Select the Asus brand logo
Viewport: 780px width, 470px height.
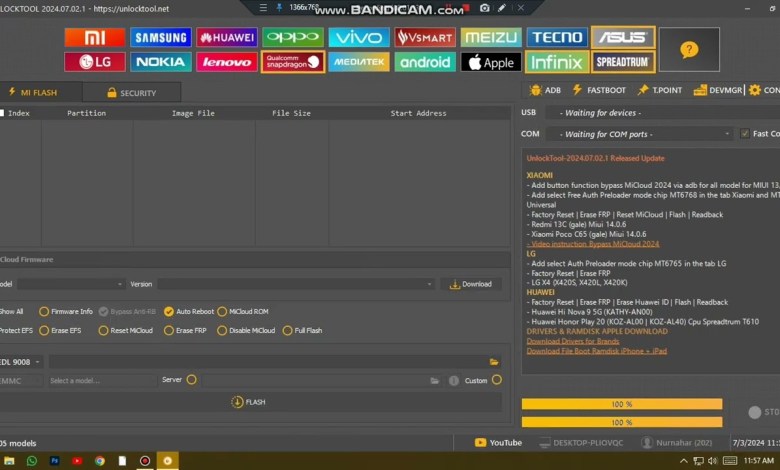[x=623, y=37]
